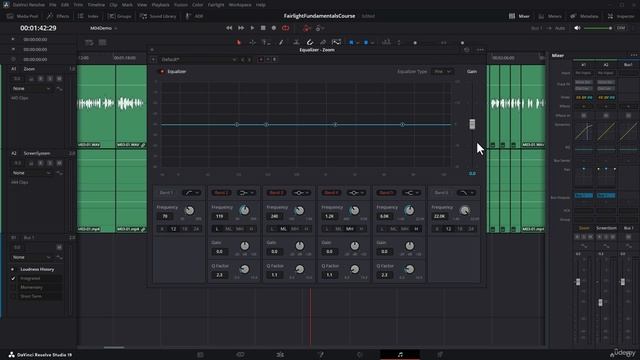Screen dimensions: 640x360
Task: Open Band 1 filter shape dropdown
Action: [191, 193]
